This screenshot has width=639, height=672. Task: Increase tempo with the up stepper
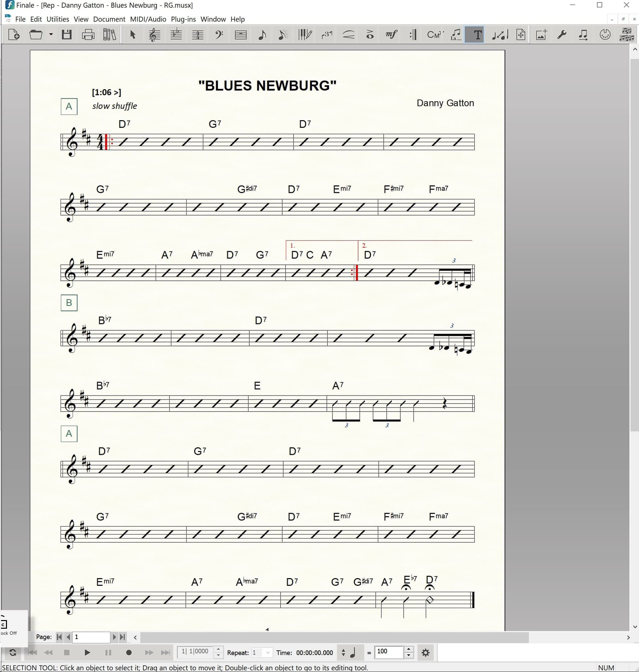(409, 649)
